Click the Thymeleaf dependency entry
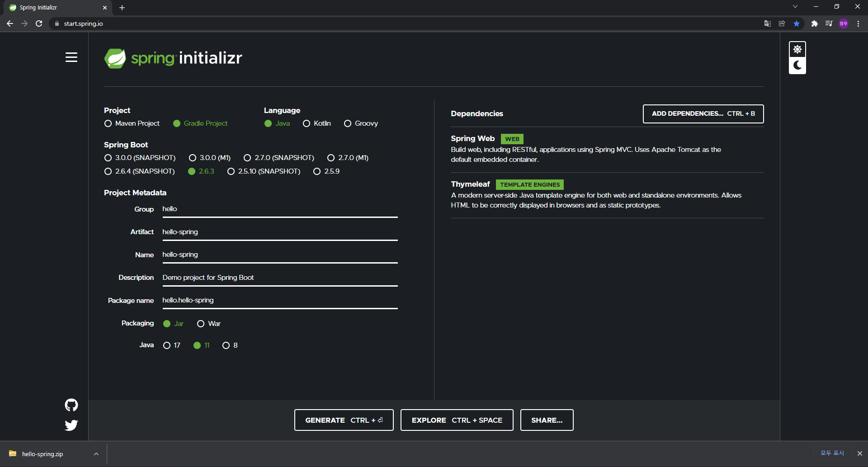Screen dimensions: 868x467 point(607,195)
